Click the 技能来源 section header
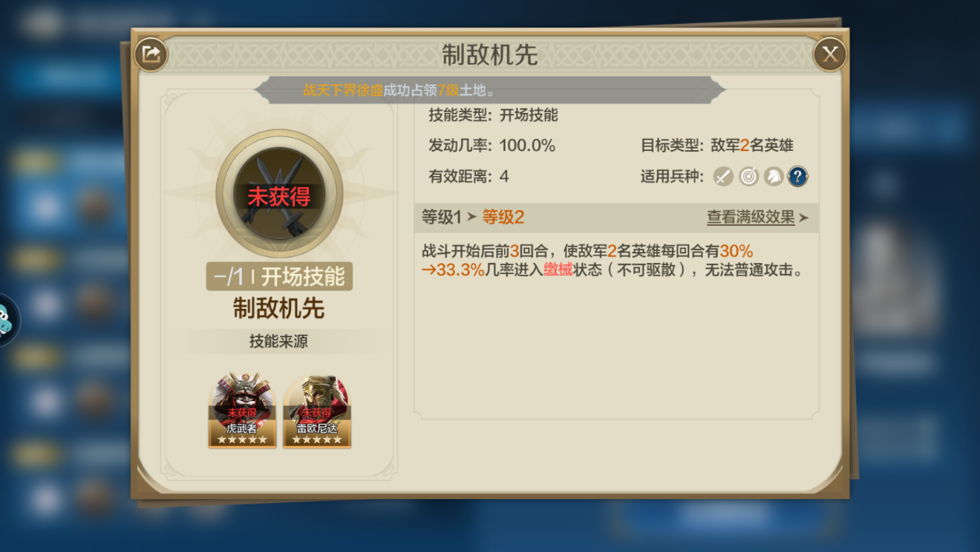980x552 pixels. click(x=278, y=342)
